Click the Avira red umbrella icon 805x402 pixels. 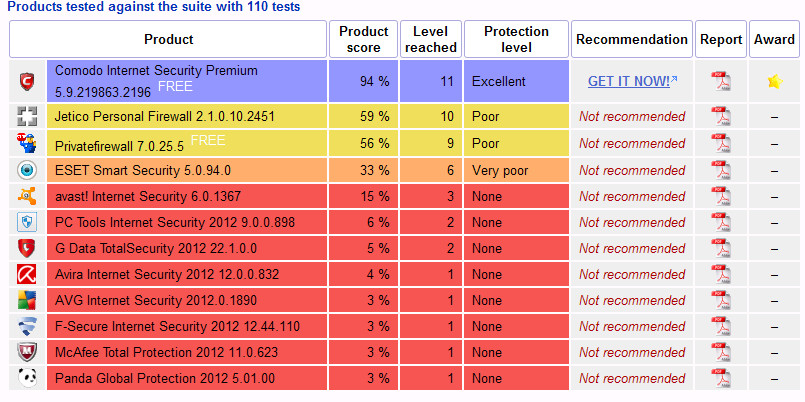pyautogui.click(x=27, y=274)
